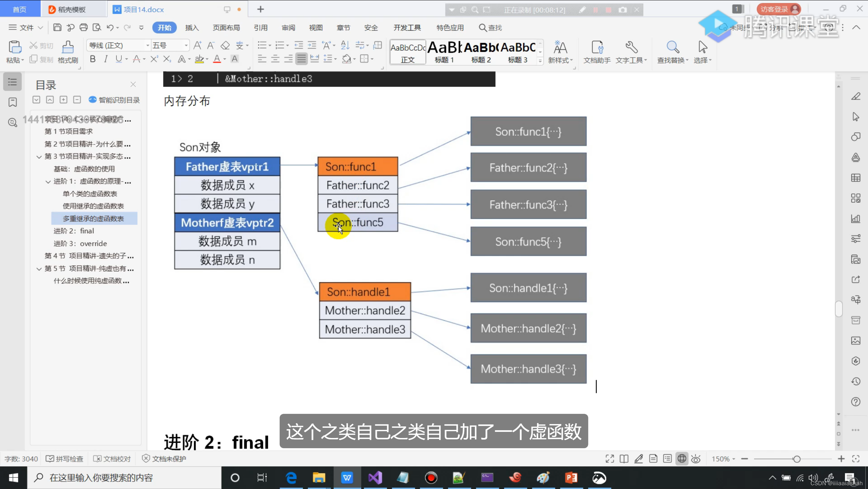The height and width of the screenshot is (489, 868).
Task: Click the Undo arrow icon
Action: 110,27
